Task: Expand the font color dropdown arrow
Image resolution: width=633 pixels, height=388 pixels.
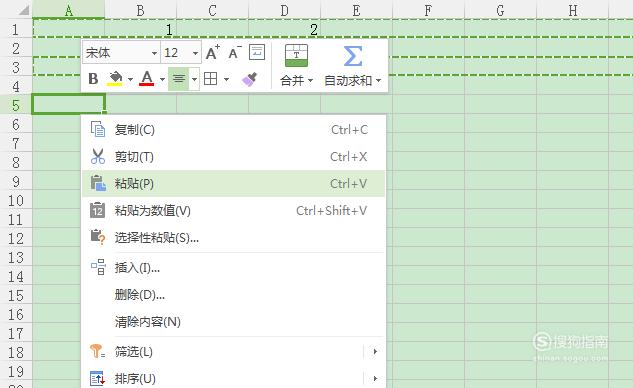Action: click(162, 79)
